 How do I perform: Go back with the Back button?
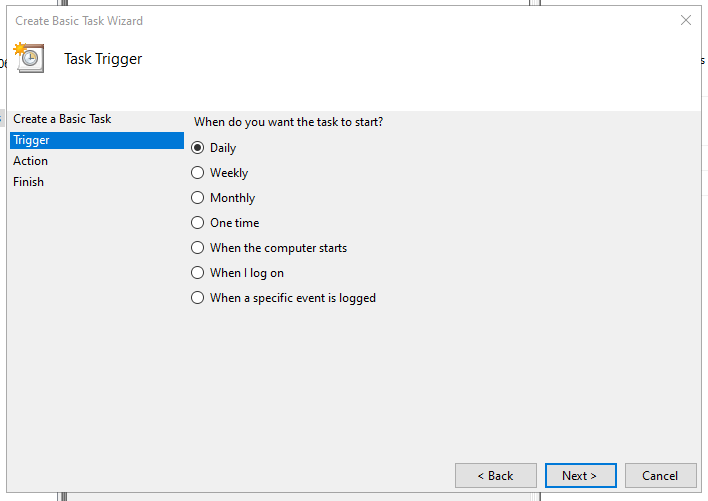tap(496, 476)
